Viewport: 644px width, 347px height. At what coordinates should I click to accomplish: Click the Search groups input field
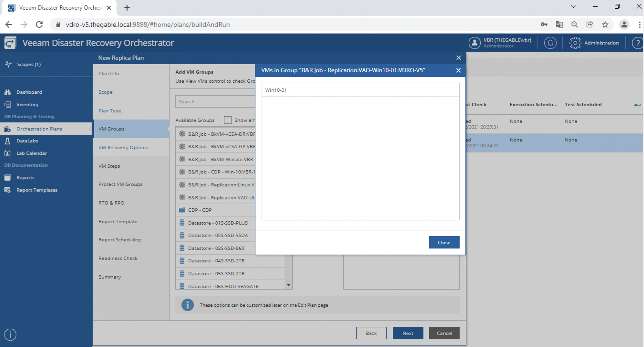[215, 102]
